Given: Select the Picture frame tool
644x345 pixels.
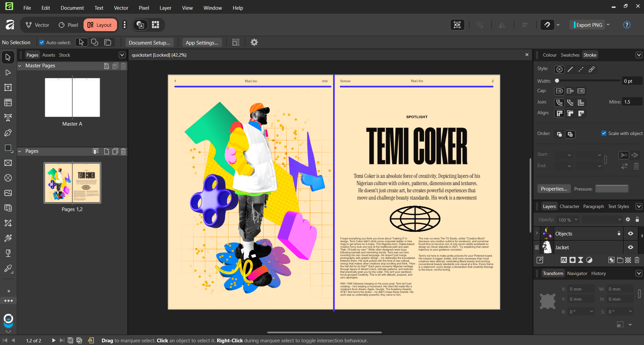Looking at the screenshot, I should click(x=8, y=163).
